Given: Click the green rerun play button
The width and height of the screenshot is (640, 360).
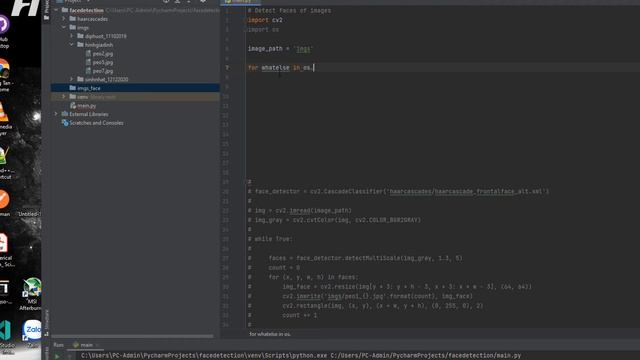Looking at the screenshot, I should coord(57,356).
